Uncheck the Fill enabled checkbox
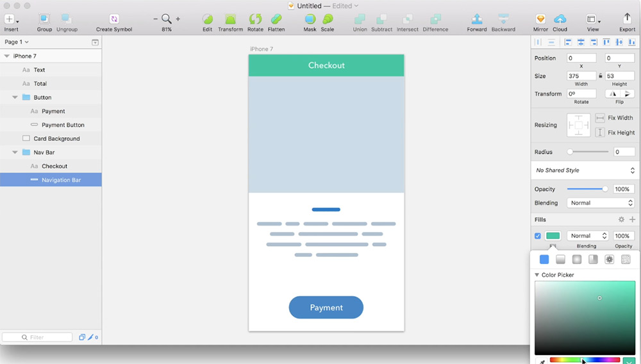Screen dimensions: 641x364 click(x=538, y=236)
